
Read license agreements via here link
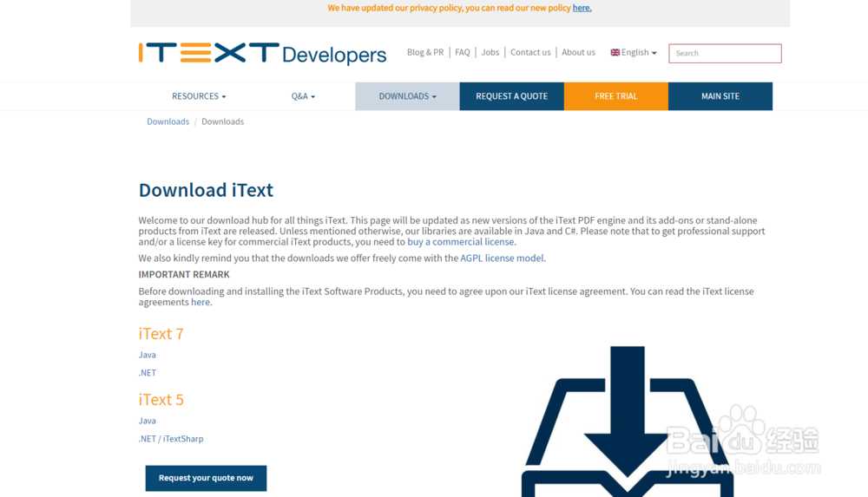[x=201, y=302]
